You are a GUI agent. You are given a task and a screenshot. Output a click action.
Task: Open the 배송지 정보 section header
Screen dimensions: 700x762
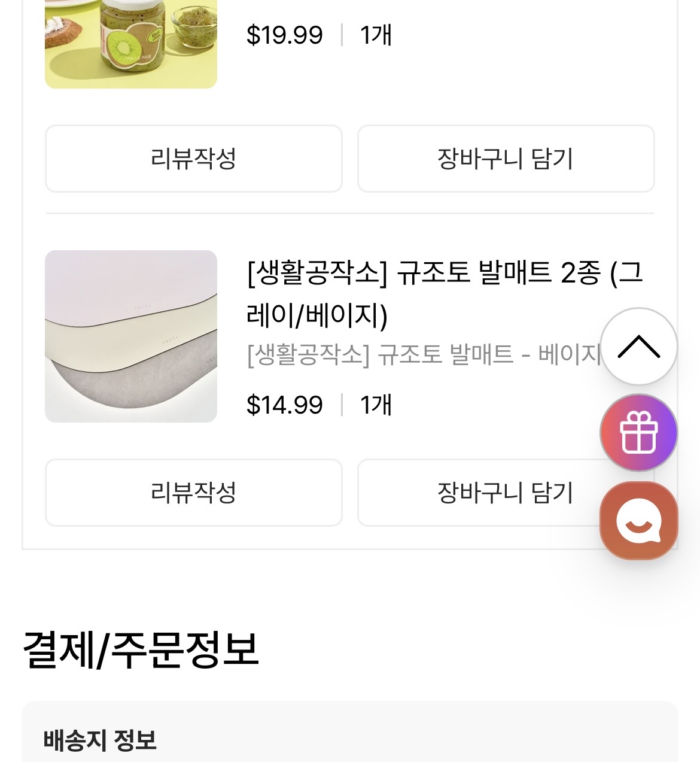tap(100, 740)
